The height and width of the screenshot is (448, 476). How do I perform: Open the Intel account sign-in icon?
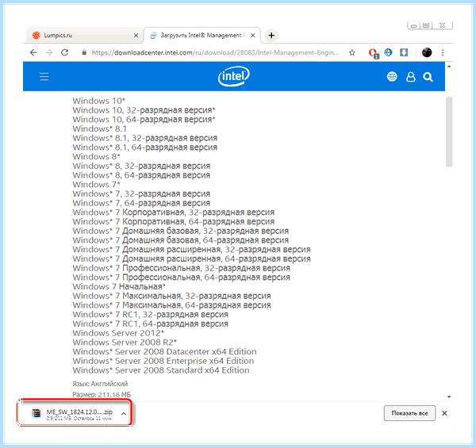[410, 77]
